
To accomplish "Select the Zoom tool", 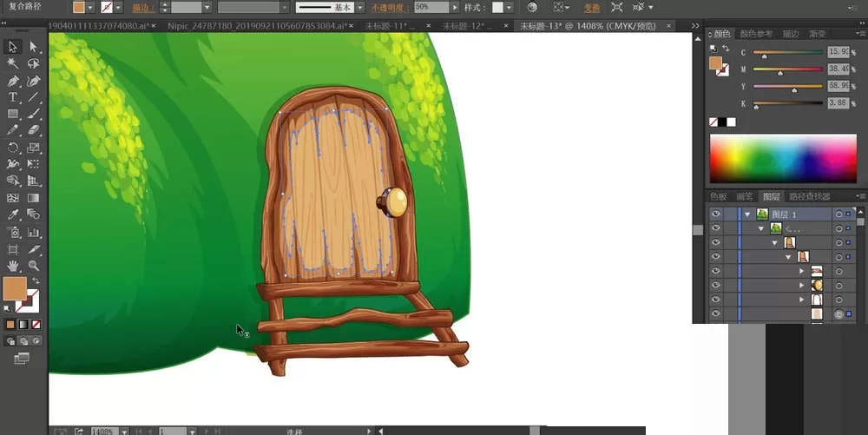I will coord(33,267).
